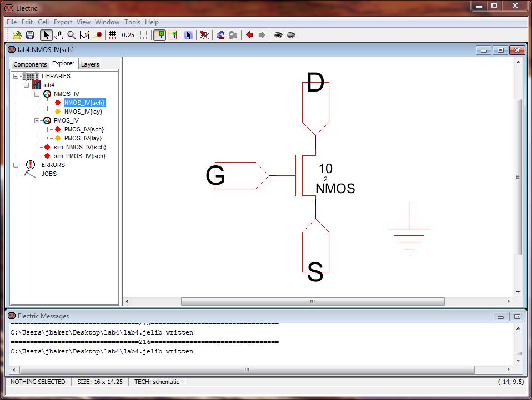Toggle the click-zoom-wire select arrow tool

[x=47, y=35]
